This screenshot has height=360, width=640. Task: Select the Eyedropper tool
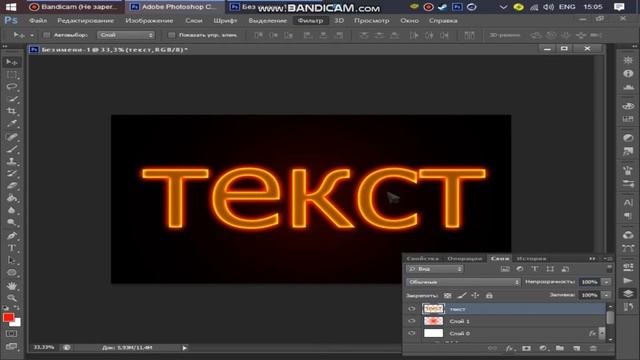tap(11, 123)
